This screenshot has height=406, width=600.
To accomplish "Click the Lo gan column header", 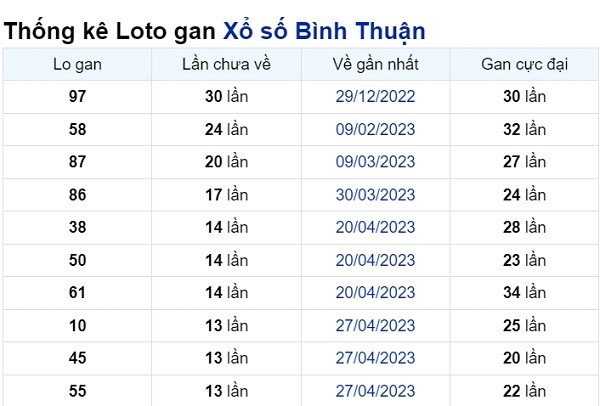I will (x=77, y=64).
